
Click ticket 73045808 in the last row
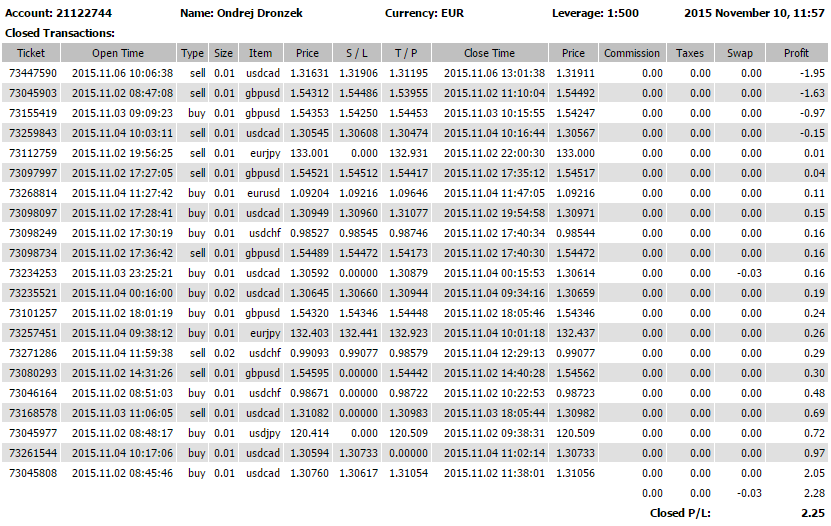tap(33, 473)
